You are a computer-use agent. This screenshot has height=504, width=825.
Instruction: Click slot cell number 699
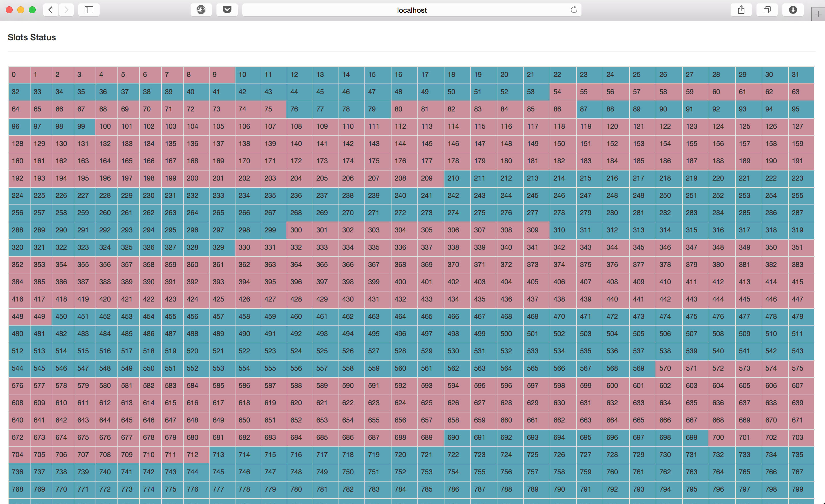click(695, 437)
